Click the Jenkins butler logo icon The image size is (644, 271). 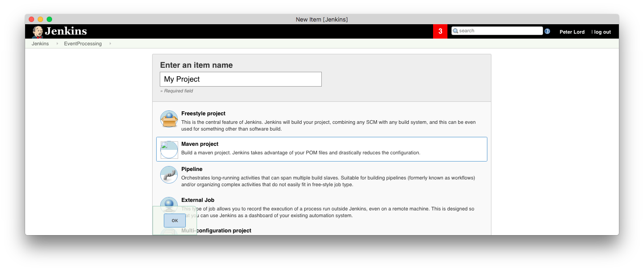[38, 32]
